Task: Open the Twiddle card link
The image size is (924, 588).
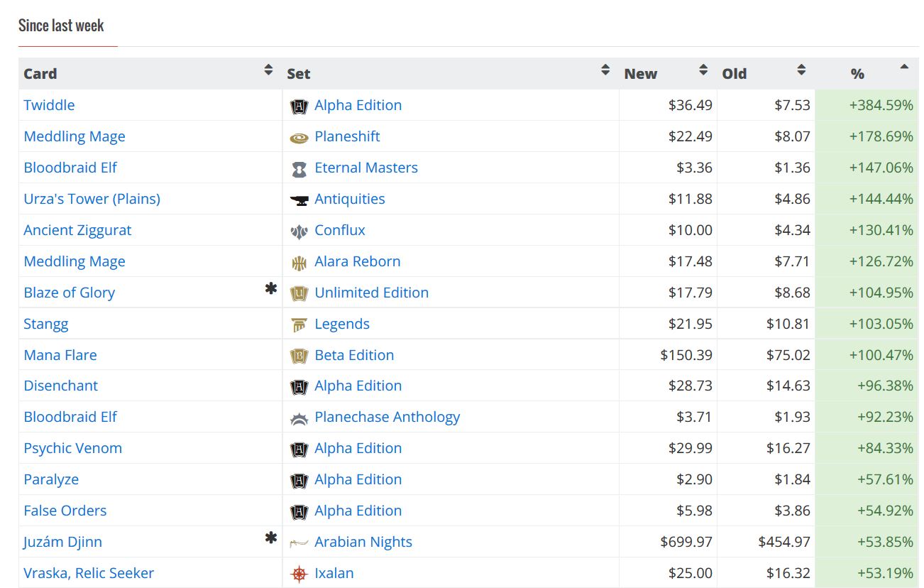Action: pyautogui.click(x=49, y=105)
